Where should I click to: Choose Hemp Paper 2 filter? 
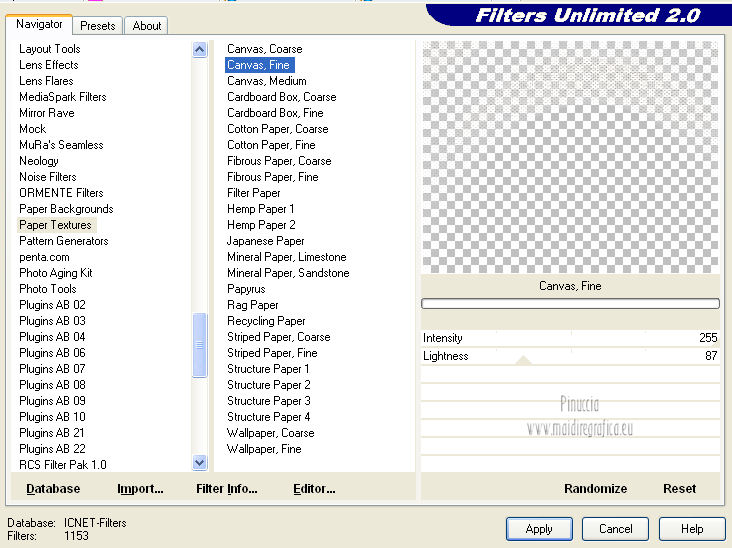[261, 225]
